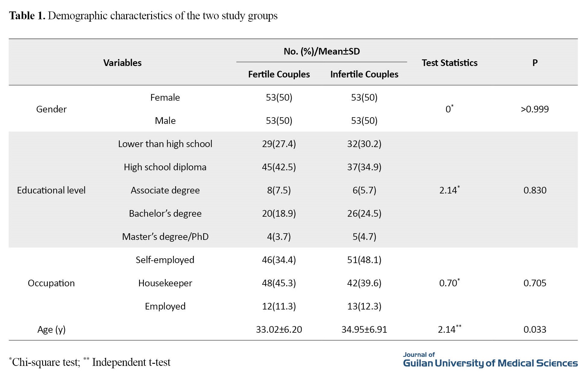Click the Housekeeper category cell
Screen dimensions: 588x374
coord(165,283)
